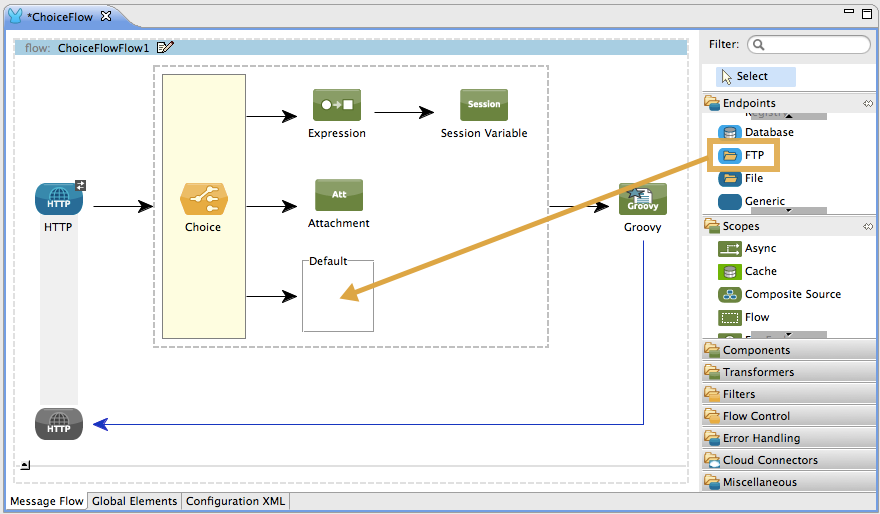Select the Groovy component icon
This screenshot has height=514, width=880.
642,199
